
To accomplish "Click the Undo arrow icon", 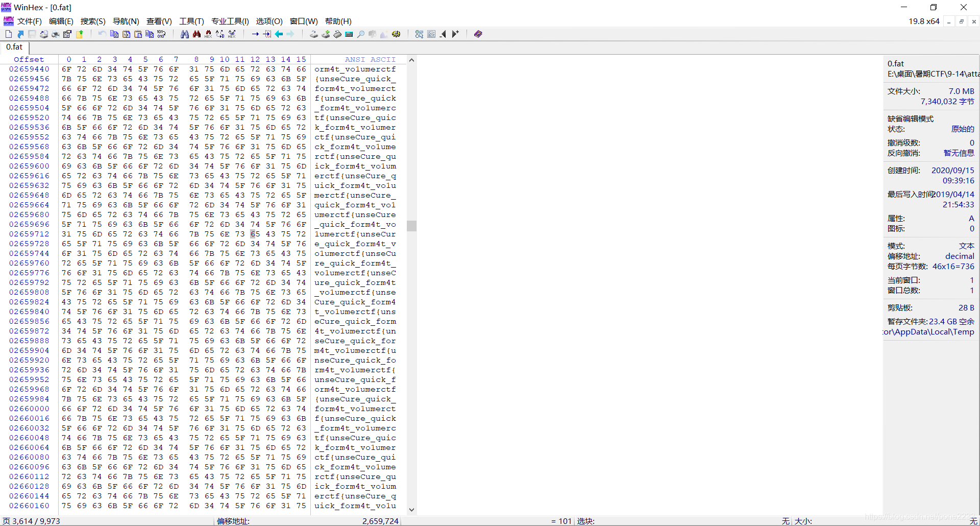I will click(x=102, y=34).
